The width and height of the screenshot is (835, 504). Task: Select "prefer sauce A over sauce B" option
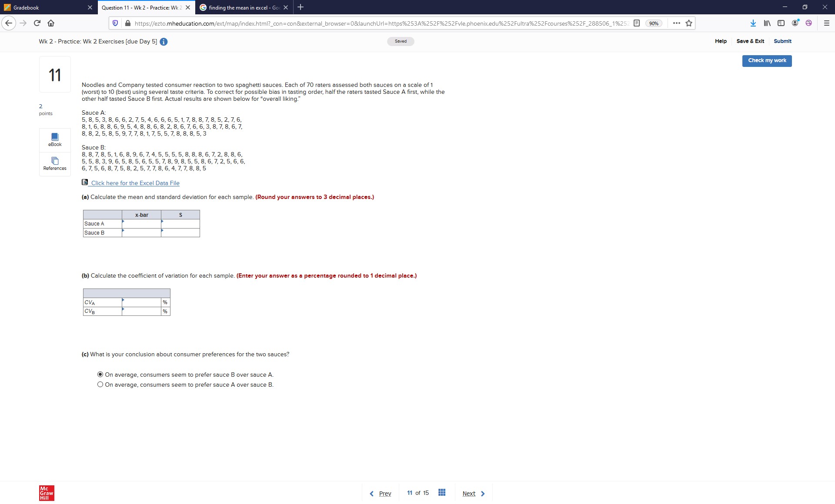click(x=100, y=385)
